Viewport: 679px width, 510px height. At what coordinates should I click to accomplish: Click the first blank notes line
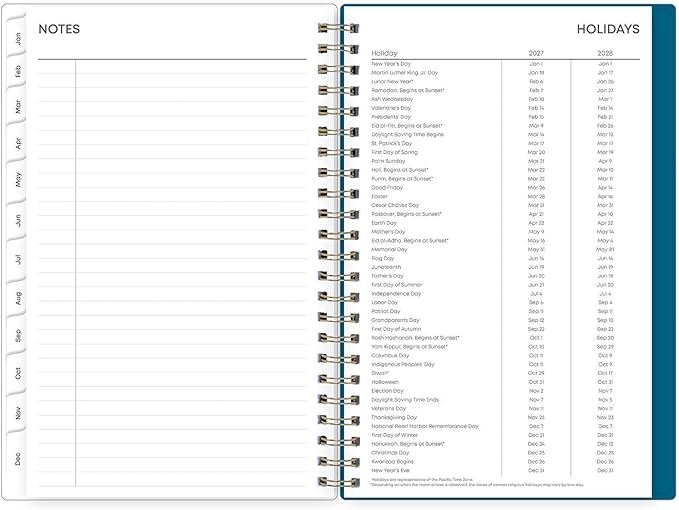(172, 67)
